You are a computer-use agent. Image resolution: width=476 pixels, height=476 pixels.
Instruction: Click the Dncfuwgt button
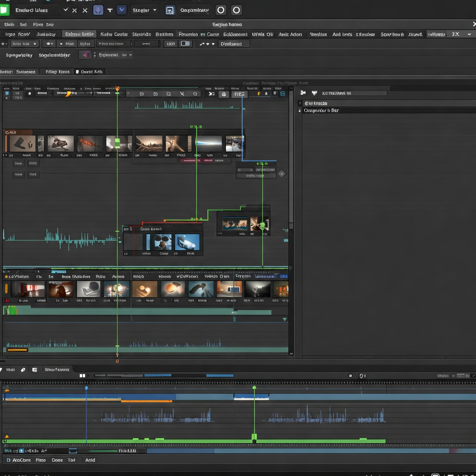233,44
